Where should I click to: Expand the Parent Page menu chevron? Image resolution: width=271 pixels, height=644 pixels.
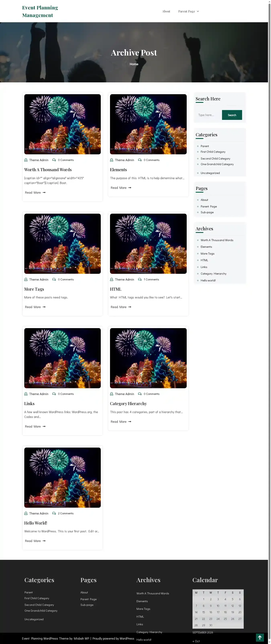click(x=198, y=11)
